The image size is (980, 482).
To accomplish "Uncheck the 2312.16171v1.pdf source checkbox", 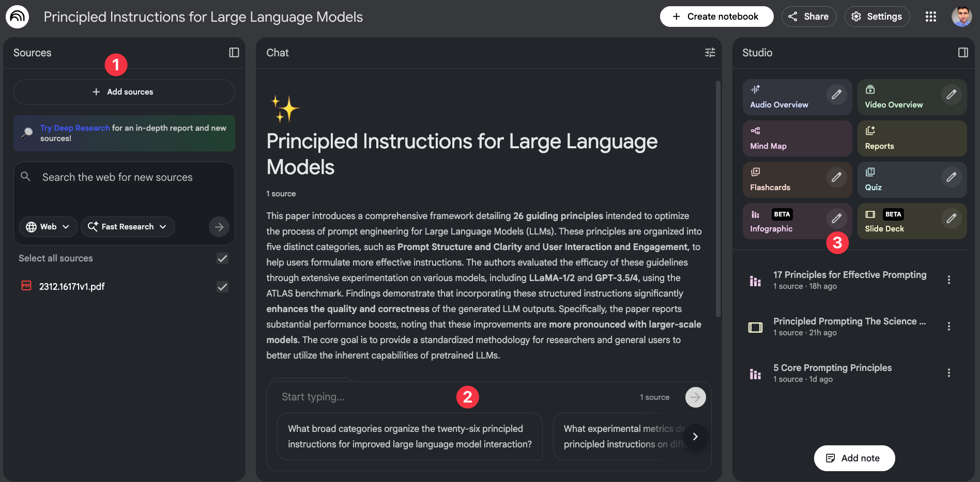I will pos(222,287).
